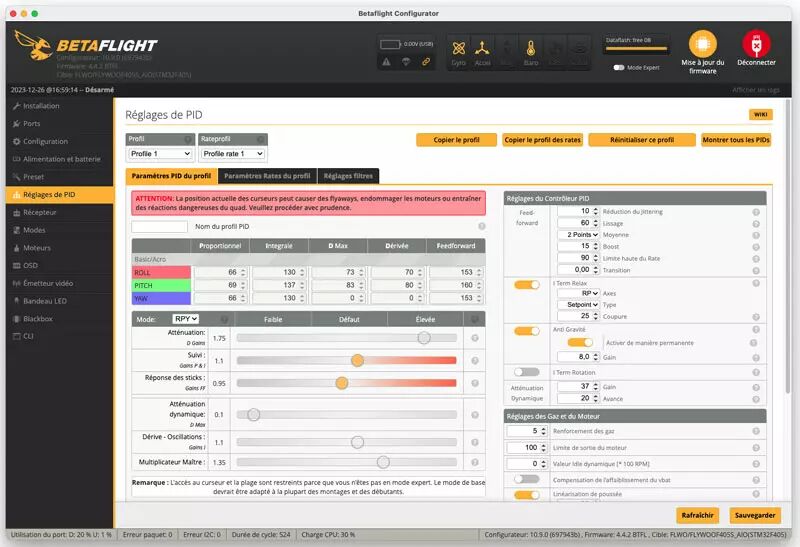Screen dimensions: 800x547
Task: Click the Accel sensor icon
Action: pyautogui.click(x=482, y=49)
